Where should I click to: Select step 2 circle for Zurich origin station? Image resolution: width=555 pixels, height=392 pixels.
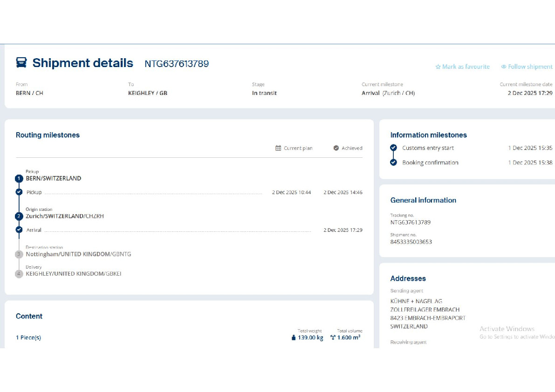point(19,216)
